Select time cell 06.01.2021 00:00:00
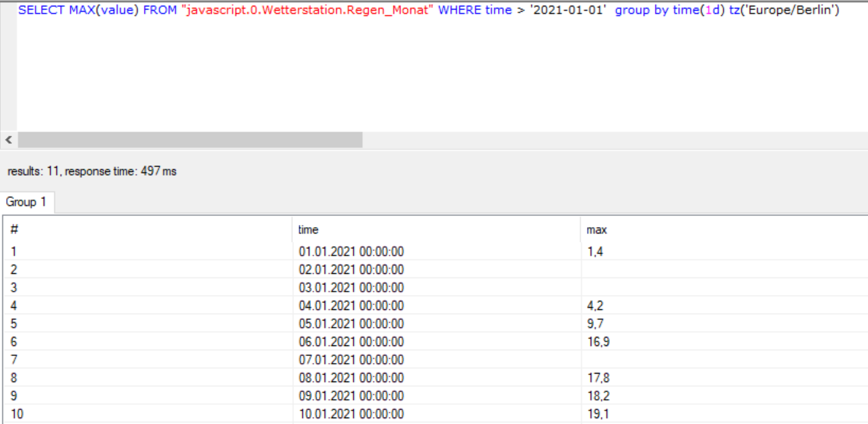The image size is (868, 424). click(351, 342)
